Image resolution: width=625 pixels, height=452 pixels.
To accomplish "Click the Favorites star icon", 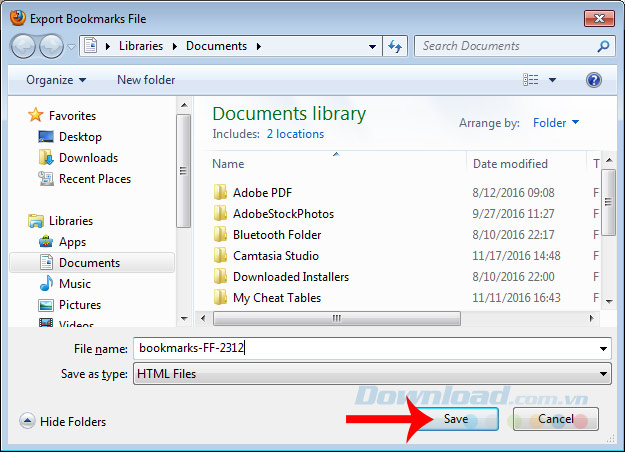I will click(x=36, y=115).
